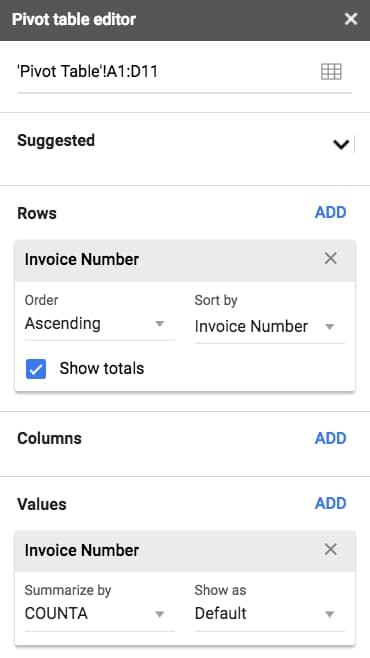Open the Order Ascending dropdown
Screen dimensions: 370x658
[x=99, y=324]
